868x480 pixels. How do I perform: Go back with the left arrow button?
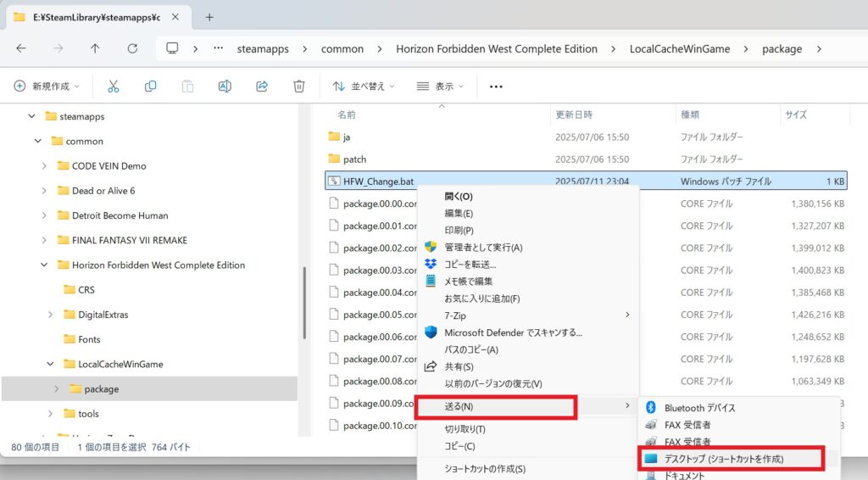[x=21, y=48]
